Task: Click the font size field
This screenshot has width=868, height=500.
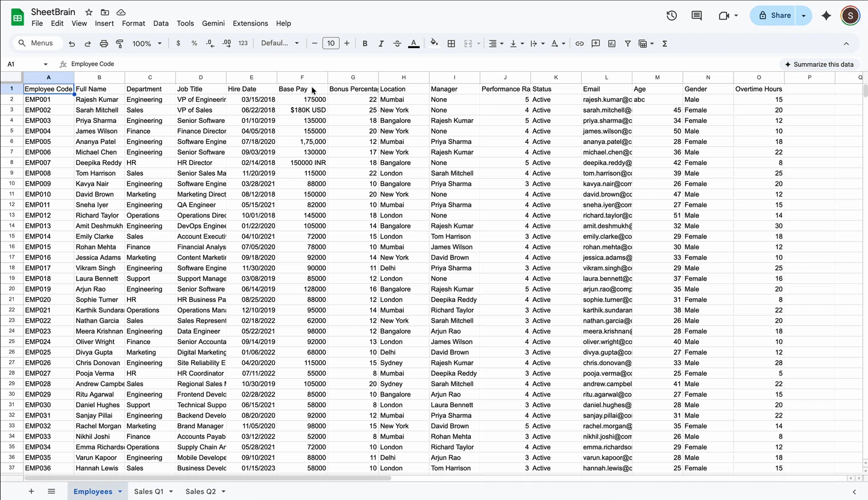Action: (x=331, y=43)
